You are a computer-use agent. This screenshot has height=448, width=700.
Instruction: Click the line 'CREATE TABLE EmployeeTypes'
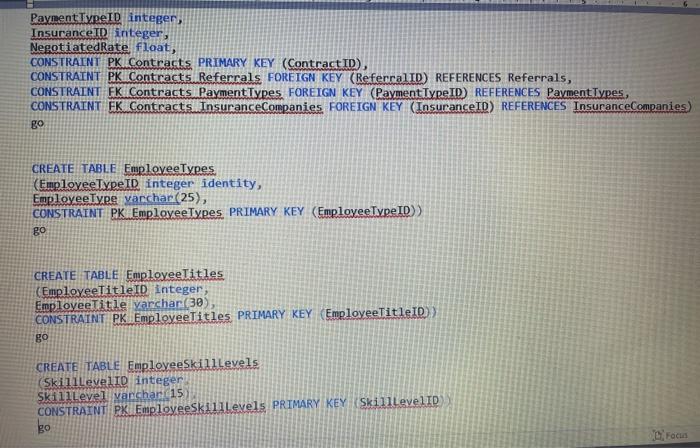click(123, 169)
